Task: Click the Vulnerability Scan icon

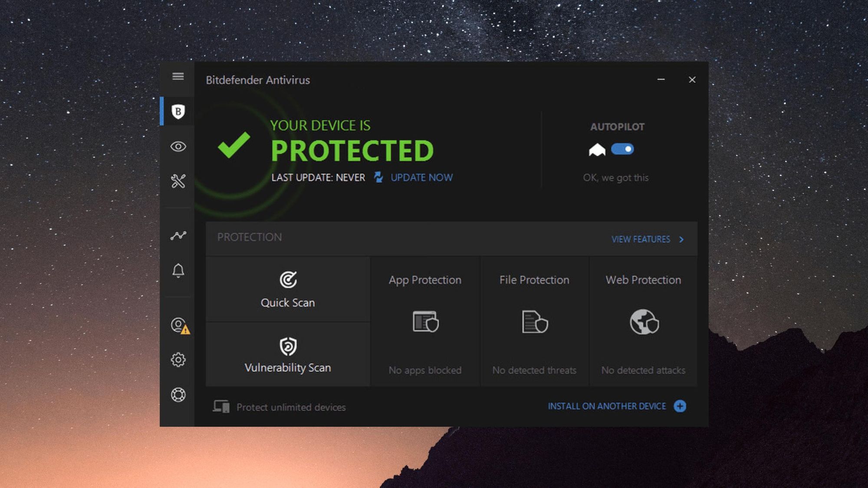Action: point(287,347)
